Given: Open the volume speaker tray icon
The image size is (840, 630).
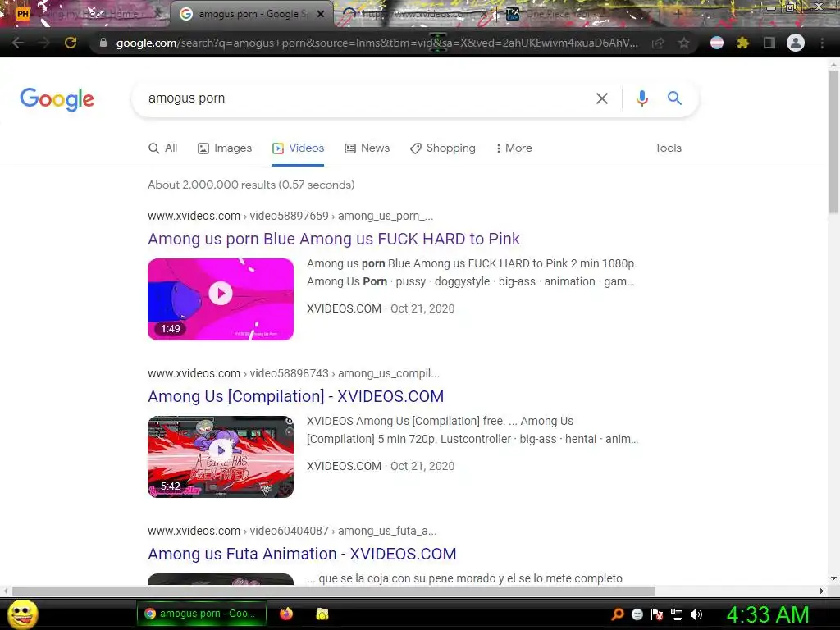Looking at the screenshot, I should (696, 614).
